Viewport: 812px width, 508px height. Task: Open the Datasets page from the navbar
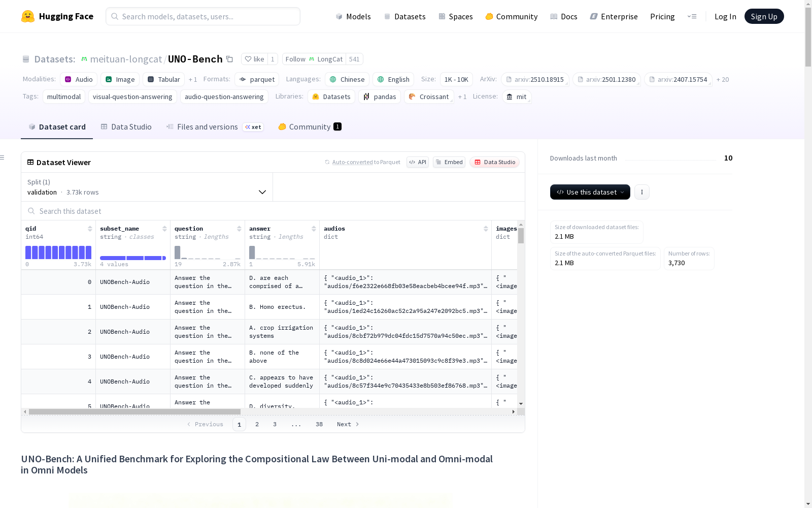404,16
